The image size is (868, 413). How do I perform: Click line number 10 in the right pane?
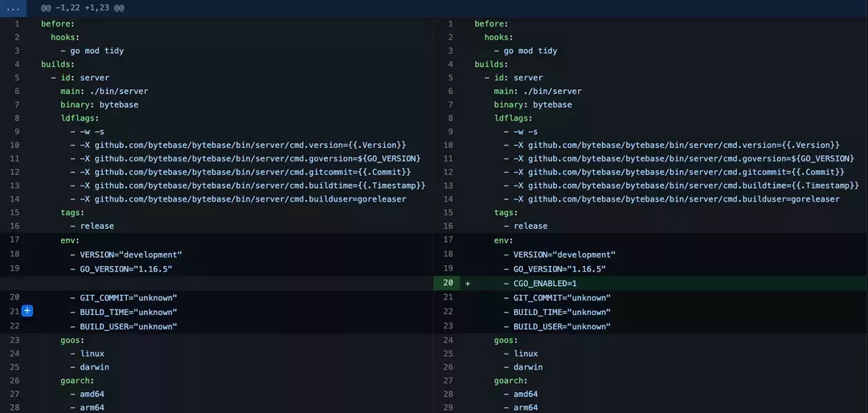[x=448, y=145]
